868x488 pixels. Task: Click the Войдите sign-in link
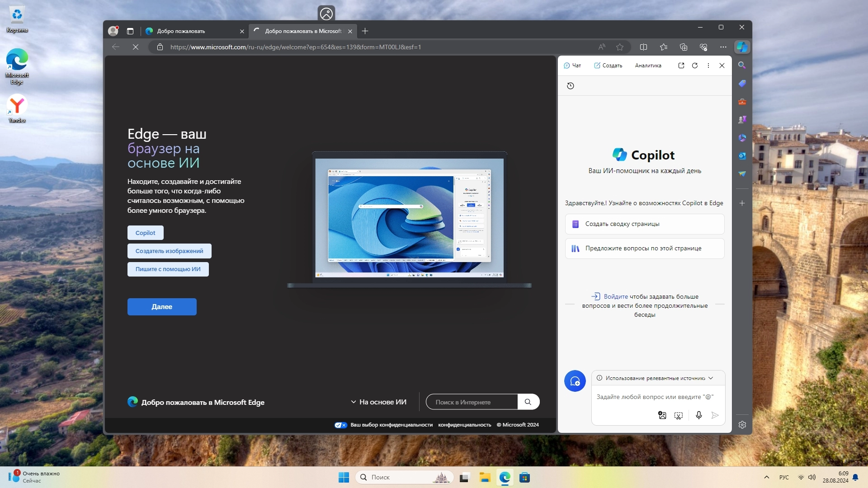[615, 296]
